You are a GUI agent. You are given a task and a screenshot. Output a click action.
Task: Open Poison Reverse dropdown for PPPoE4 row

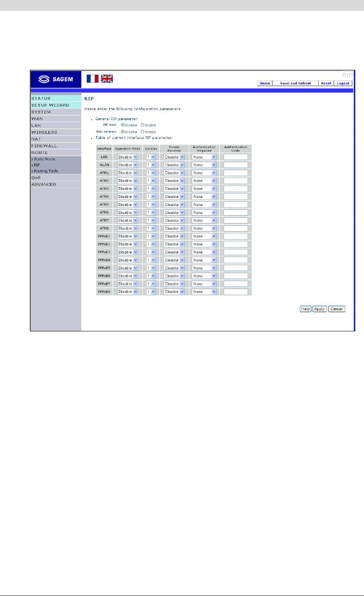(174, 260)
